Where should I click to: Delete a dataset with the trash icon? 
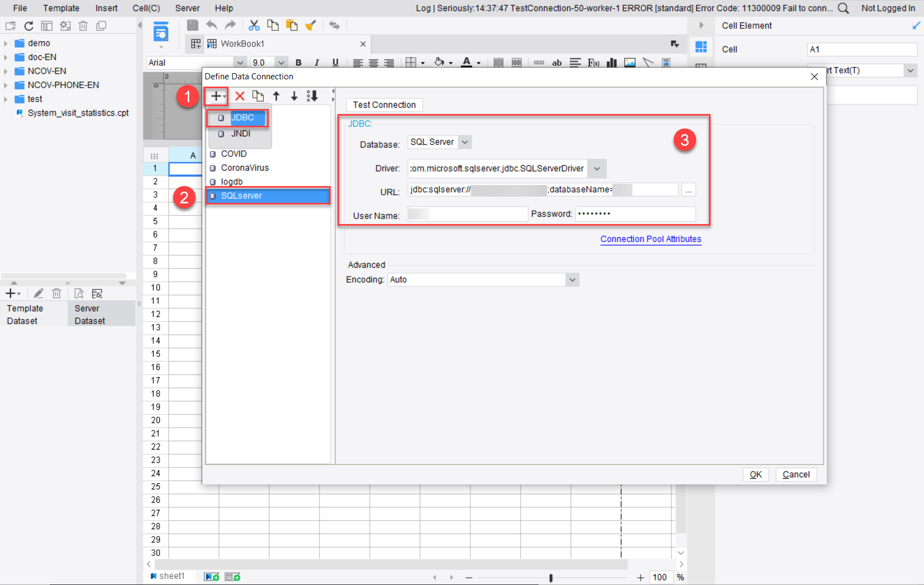[56, 293]
